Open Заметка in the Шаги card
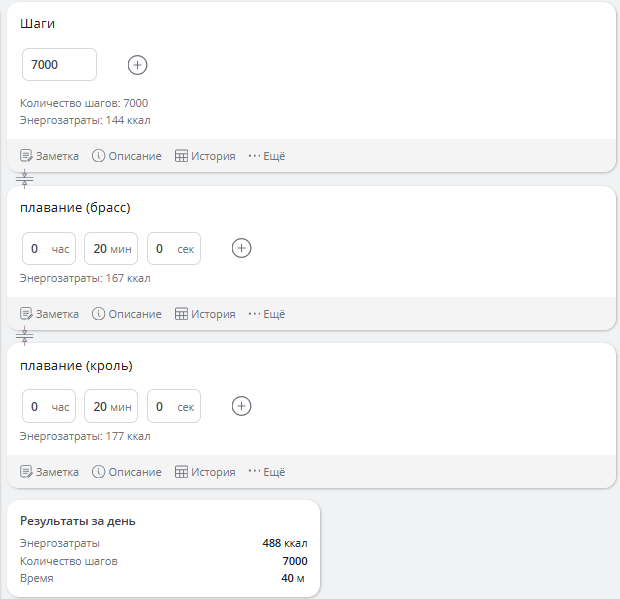The width and height of the screenshot is (620, 599). tap(49, 156)
